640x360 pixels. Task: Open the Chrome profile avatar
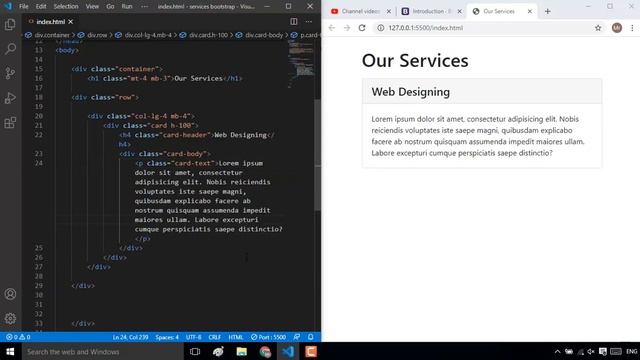coord(617,28)
